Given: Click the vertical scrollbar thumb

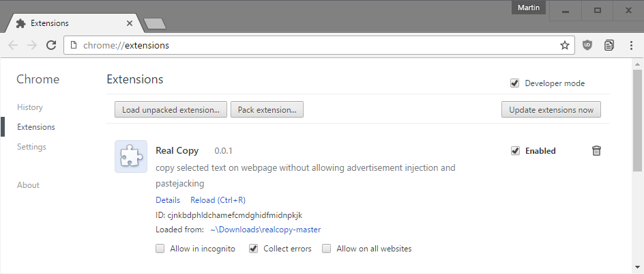Looking at the screenshot, I should click(637, 120).
